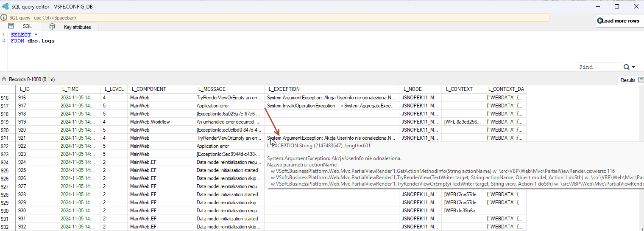Click the [WEB:de39a6c context cell
This screenshot has height=231, width=644.
463,211
